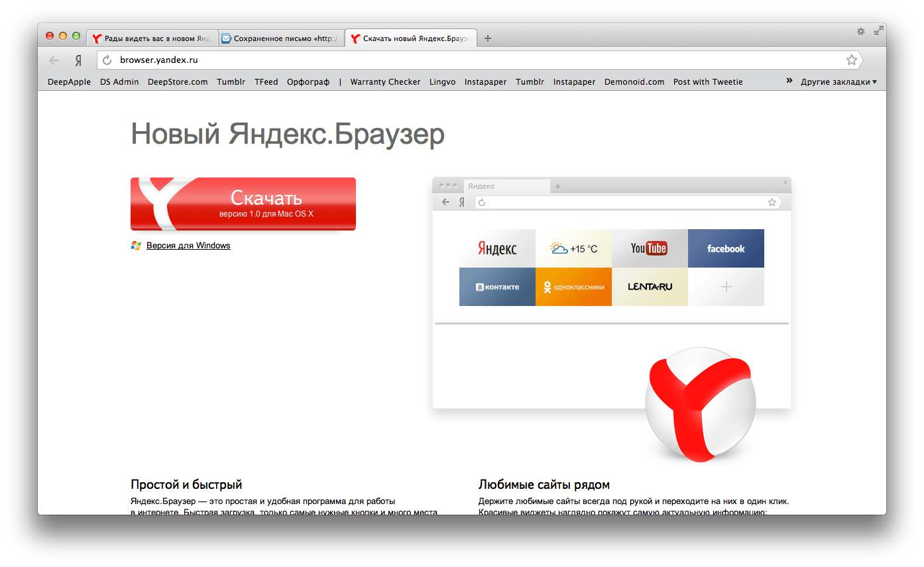This screenshot has height=567, width=924.
Task: Open settings via the gear icon
Action: point(860,31)
